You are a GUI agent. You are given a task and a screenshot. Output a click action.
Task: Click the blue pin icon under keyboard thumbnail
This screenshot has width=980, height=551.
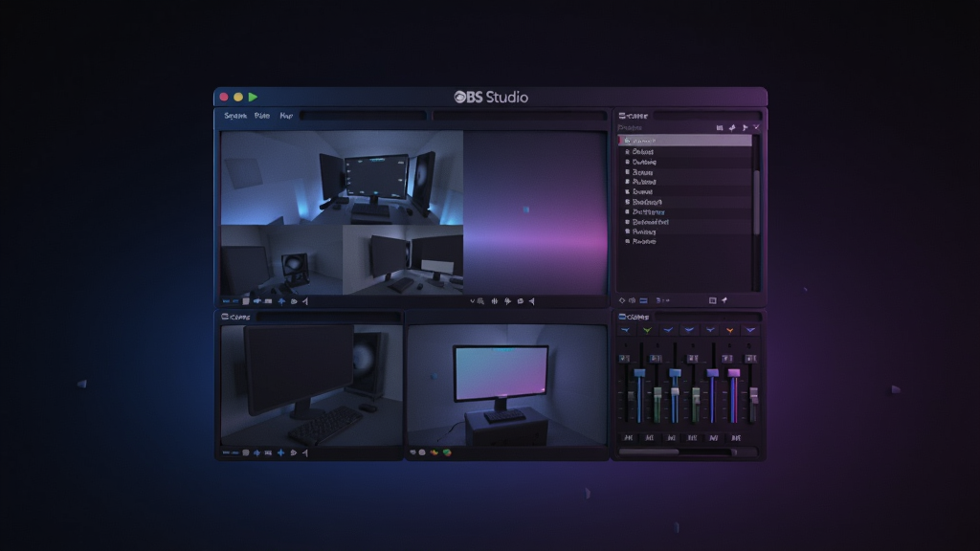pos(280,452)
